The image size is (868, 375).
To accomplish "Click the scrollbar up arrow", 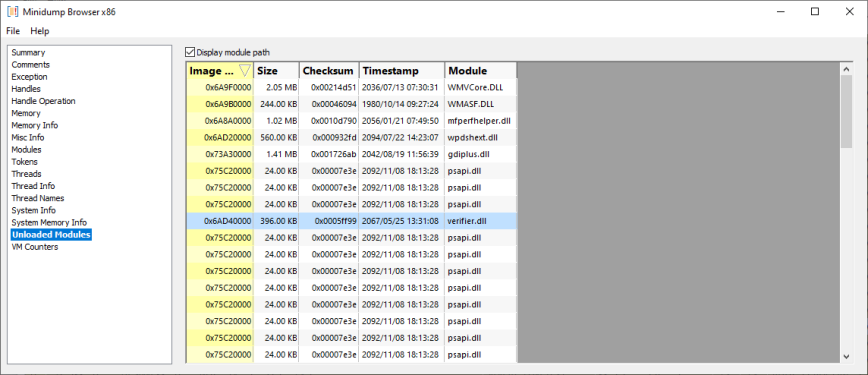I will [x=846, y=69].
